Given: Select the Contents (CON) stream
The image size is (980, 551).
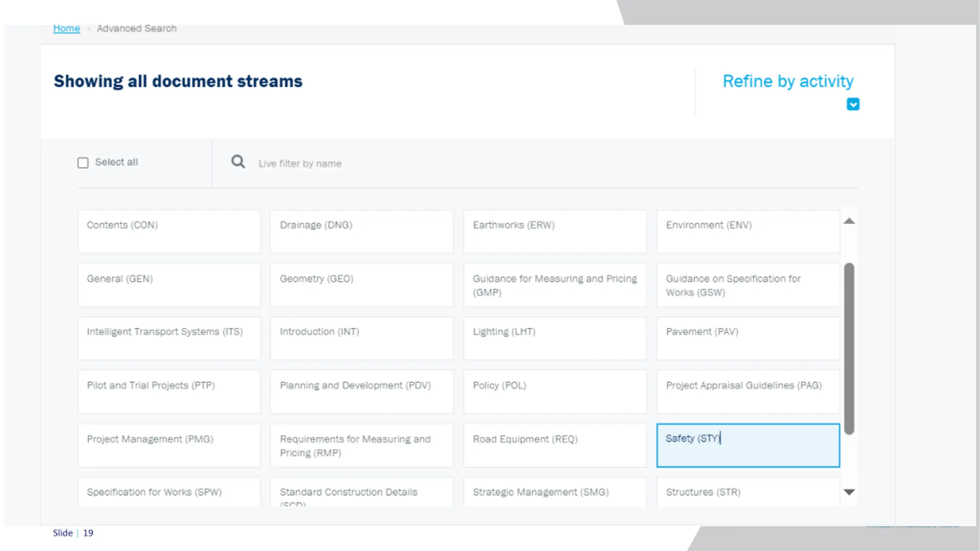Looking at the screenshot, I should click(169, 231).
